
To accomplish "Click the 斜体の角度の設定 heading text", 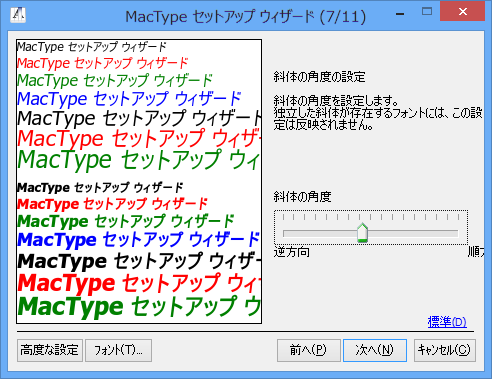I will pos(319,77).
